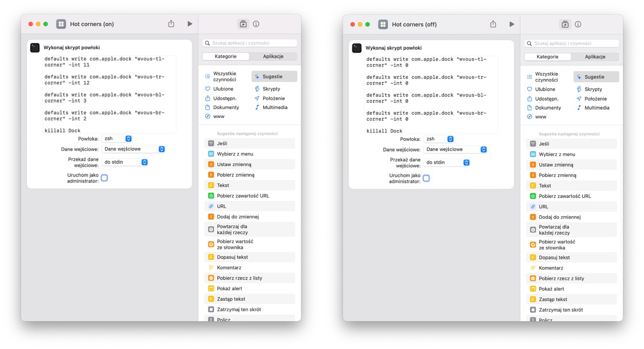Share the Hot corners (off) shortcut
The image size is (644, 349).
click(493, 24)
